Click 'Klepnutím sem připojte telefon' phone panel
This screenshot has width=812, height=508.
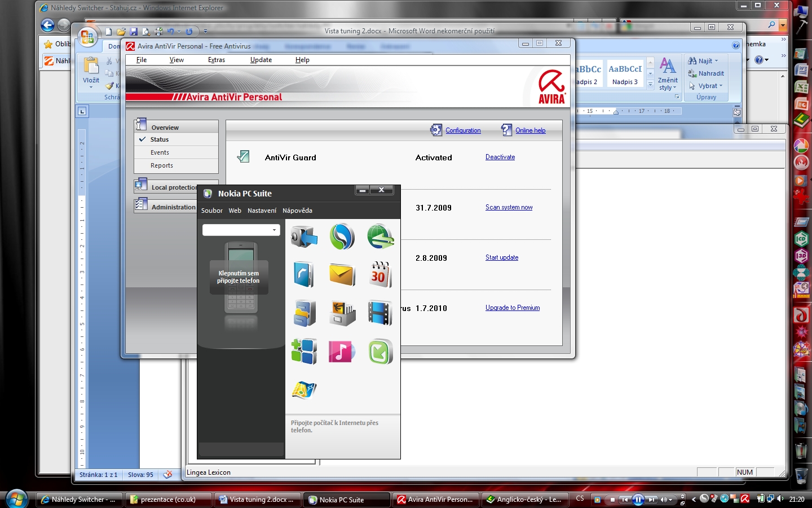[x=239, y=277]
